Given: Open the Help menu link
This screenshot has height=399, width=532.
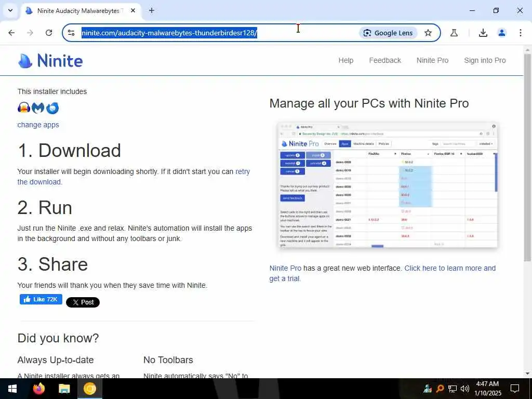Looking at the screenshot, I should point(345,60).
